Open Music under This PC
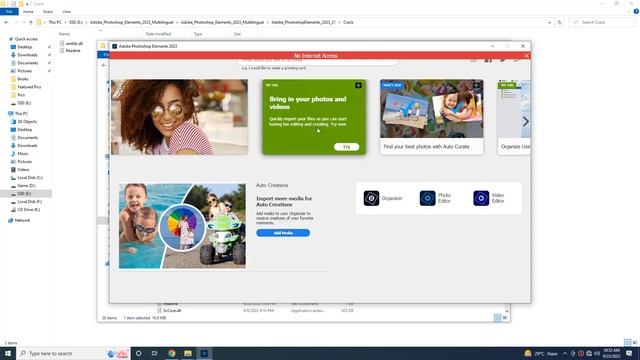 [x=23, y=153]
